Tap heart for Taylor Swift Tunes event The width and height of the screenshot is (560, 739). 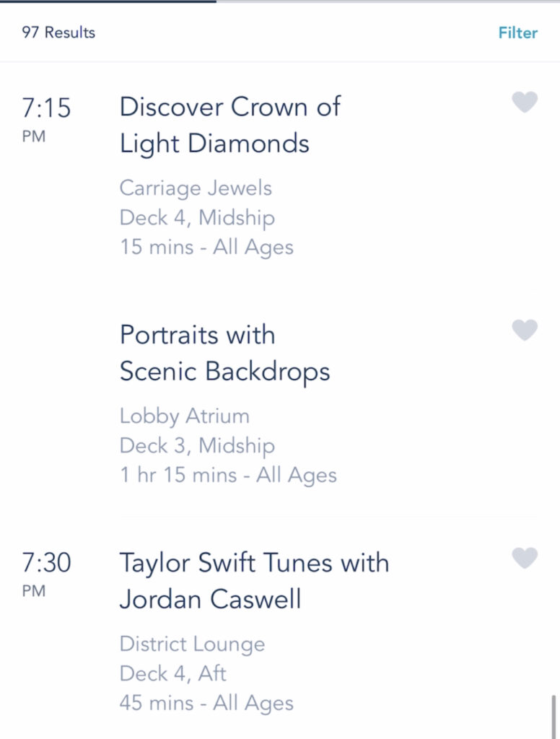525,558
